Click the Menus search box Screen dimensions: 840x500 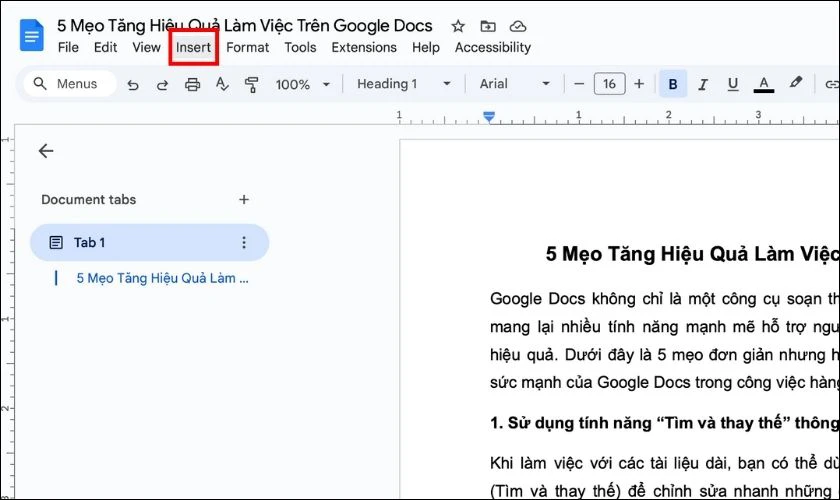click(70, 84)
